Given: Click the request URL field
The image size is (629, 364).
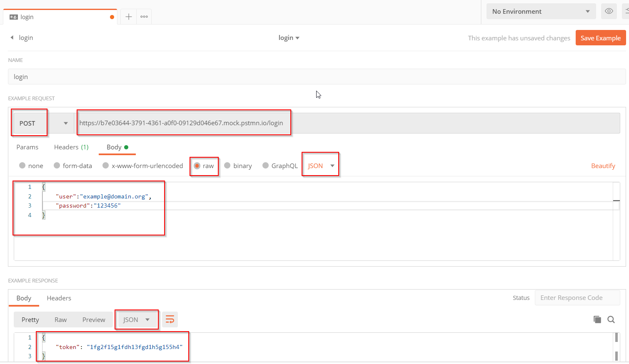Looking at the screenshot, I should tap(347, 123).
